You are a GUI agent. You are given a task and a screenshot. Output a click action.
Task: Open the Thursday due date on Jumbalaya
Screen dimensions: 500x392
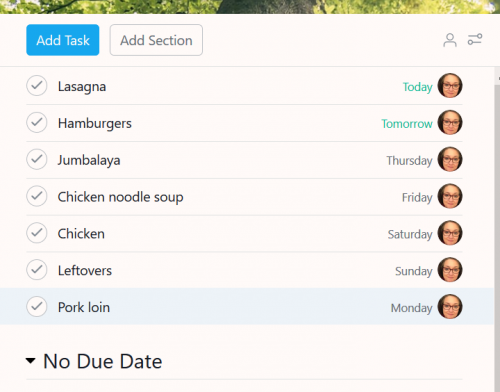[409, 161]
